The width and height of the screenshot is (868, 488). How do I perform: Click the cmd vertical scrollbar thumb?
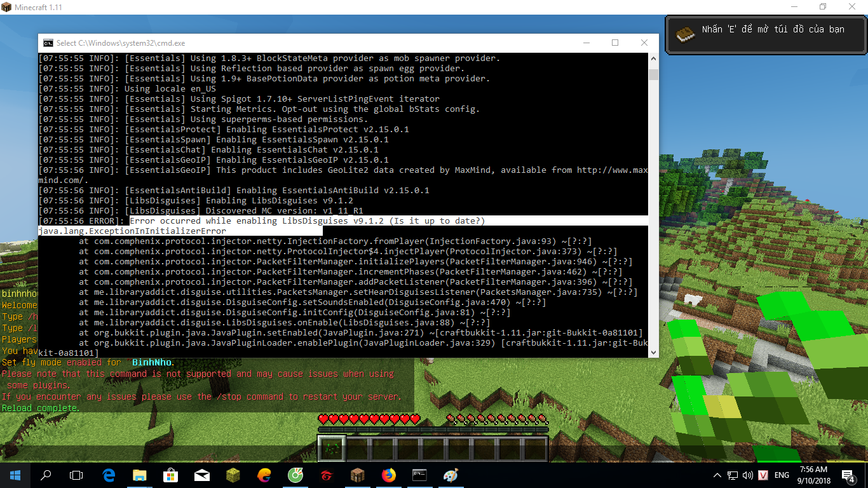pyautogui.click(x=653, y=74)
